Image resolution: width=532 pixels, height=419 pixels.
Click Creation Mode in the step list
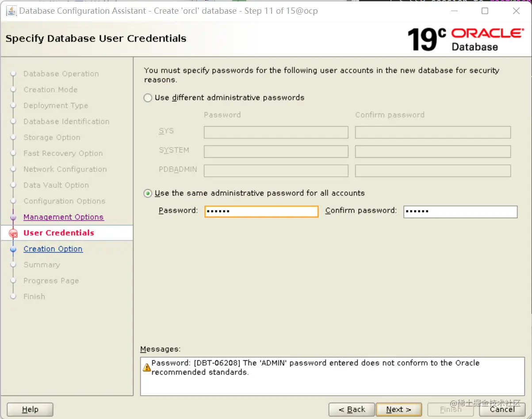[x=50, y=90]
